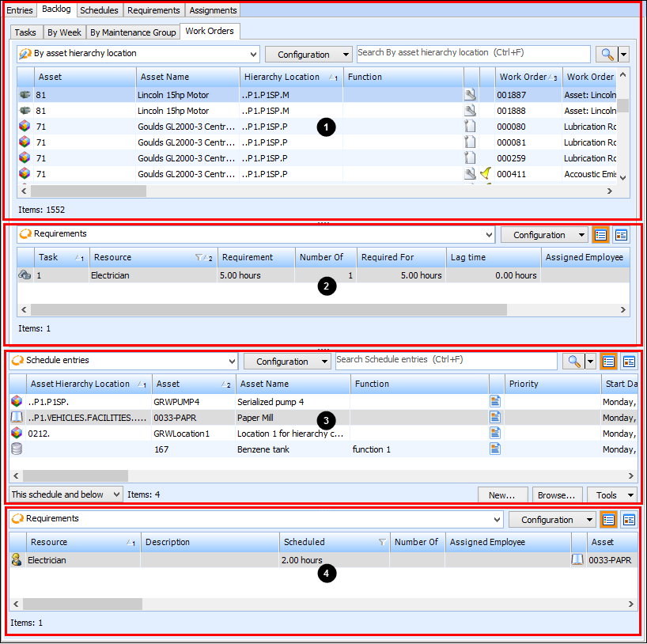Open Configuration menu in Schedule entries panel
647x644 pixels.
pyautogui.click(x=287, y=362)
